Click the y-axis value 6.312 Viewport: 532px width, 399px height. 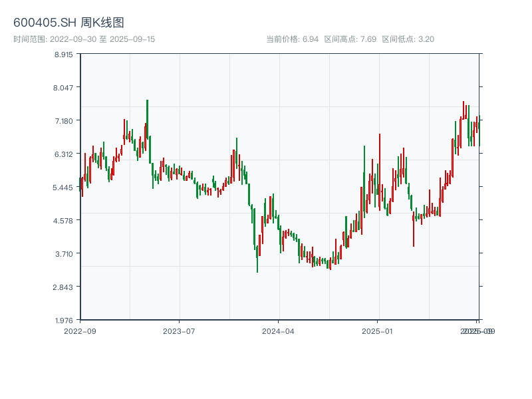pyautogui.click(x=64, y=154)
